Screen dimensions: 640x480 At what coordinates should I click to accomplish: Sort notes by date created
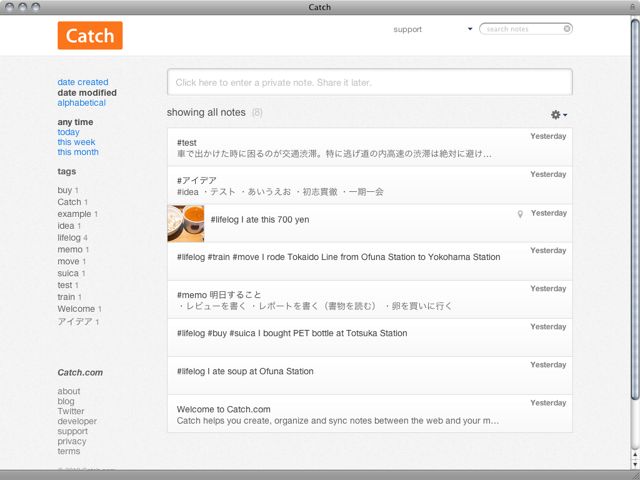[x=83, y=82]
